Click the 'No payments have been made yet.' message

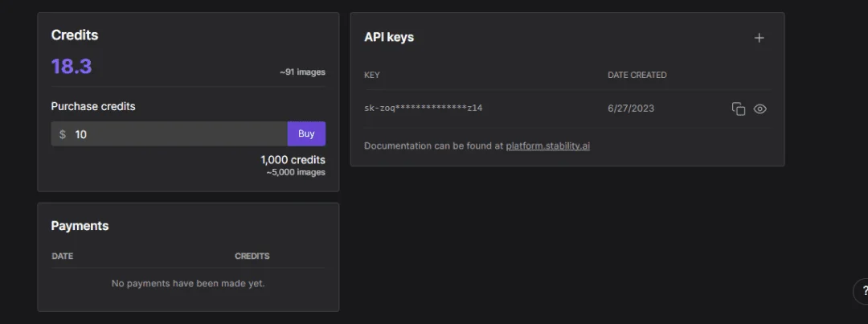pos(188,284)
